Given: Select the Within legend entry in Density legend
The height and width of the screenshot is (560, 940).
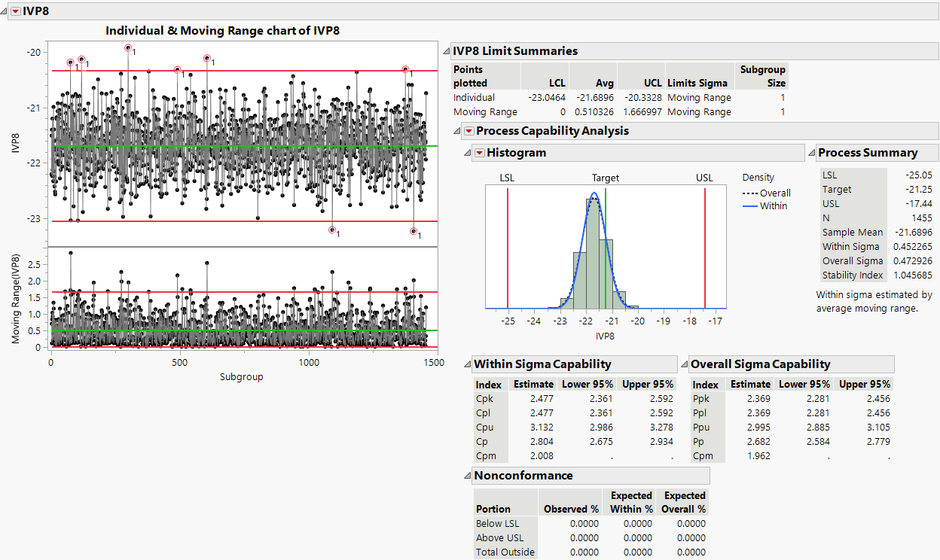Looking at the screenshot, I should click(x=774, y=205).
